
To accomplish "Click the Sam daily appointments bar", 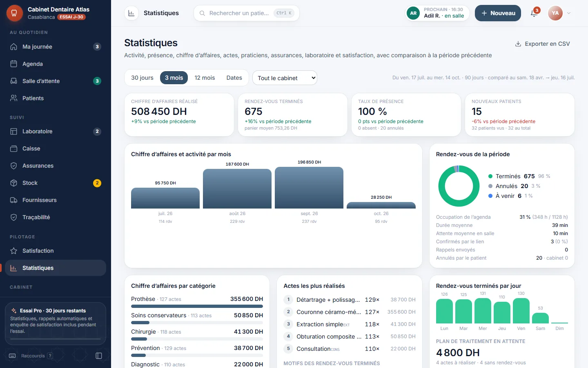I will click(540, 318).
